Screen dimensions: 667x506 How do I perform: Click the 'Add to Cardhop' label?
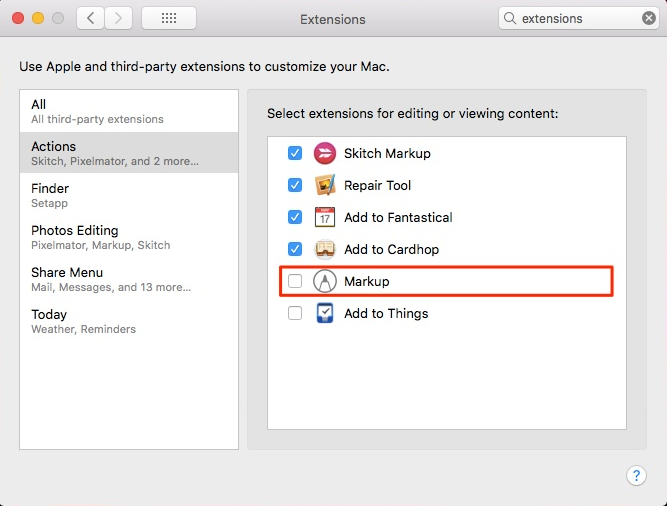coord(391,249)
